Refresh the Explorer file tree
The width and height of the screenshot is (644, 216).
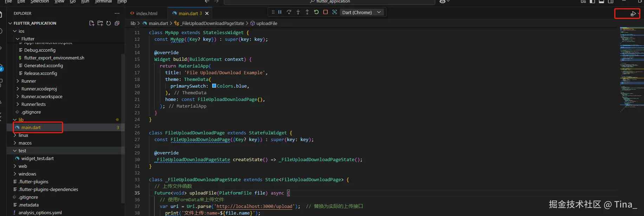[109, 23]
